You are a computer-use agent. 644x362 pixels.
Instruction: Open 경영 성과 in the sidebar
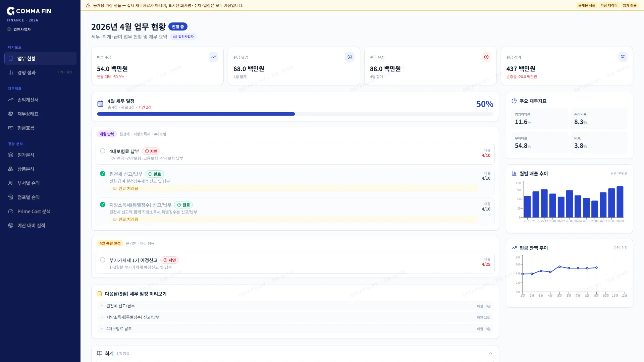(40, 72)
